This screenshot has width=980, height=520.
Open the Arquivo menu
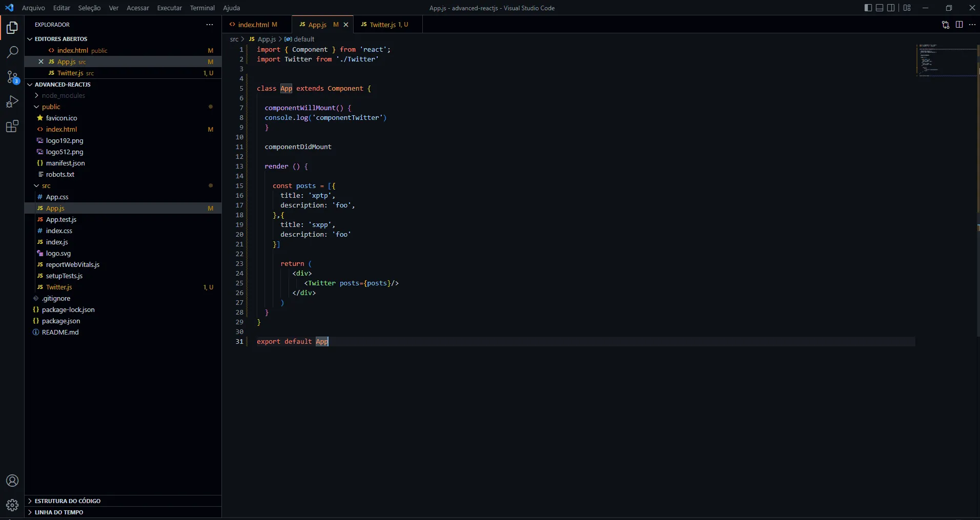[x=33, y=8]
